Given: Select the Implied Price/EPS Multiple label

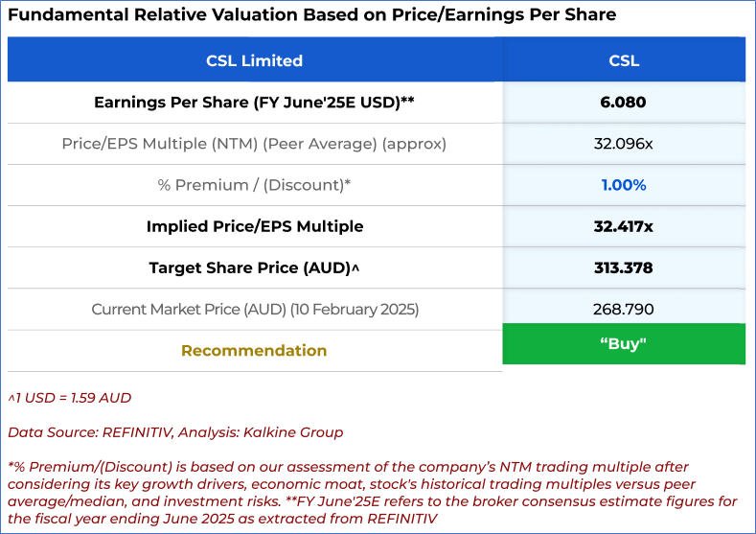Looking at the screenshot, I should (254, 226).
